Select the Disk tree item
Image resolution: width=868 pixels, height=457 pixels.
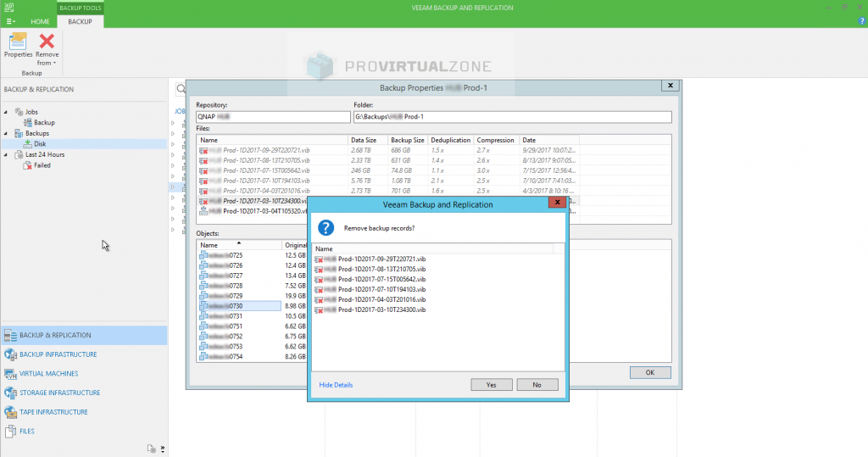click(40, 144)
